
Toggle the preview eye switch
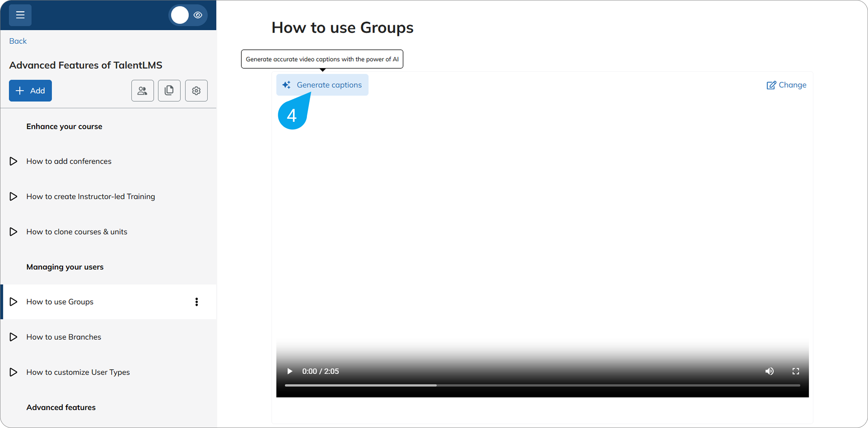click(x=188, y=15)
